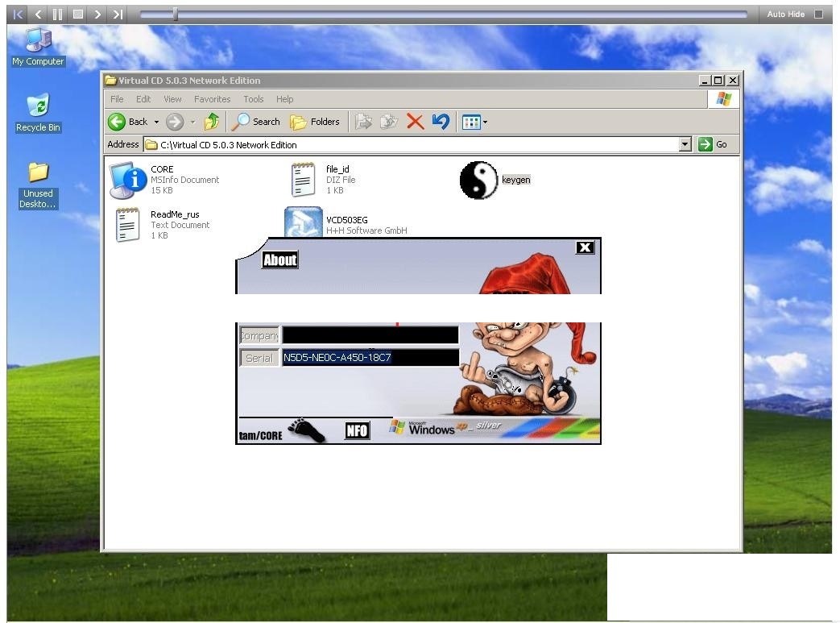Skip to end of playback
840x623 pixels.
pyautogui.click(x=118, y=15)
